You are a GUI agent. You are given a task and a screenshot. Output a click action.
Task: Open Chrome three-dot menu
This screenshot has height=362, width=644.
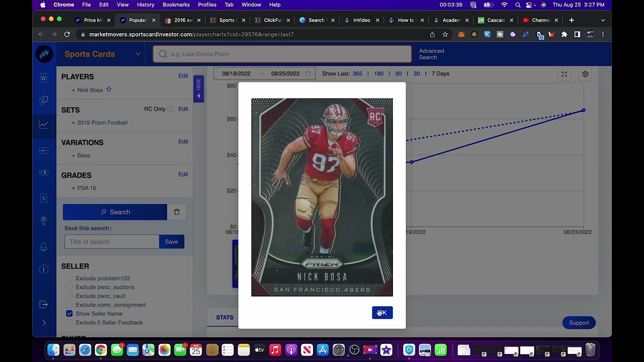603,34
